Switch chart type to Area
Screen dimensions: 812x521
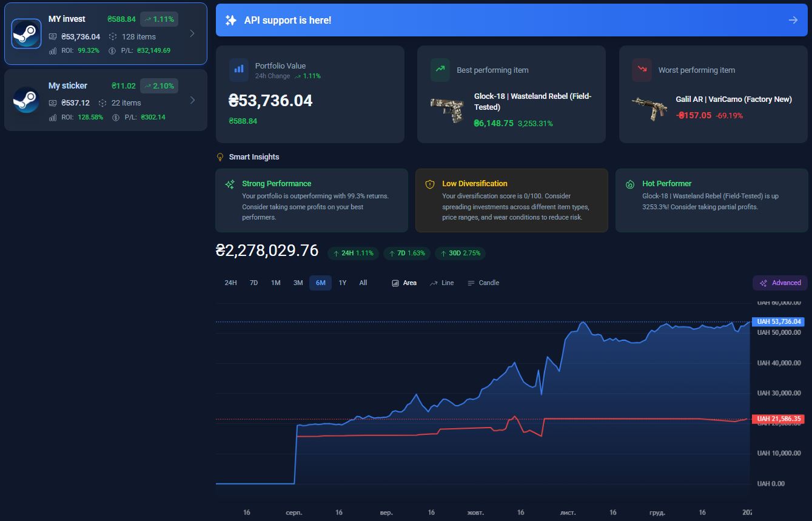404,283
